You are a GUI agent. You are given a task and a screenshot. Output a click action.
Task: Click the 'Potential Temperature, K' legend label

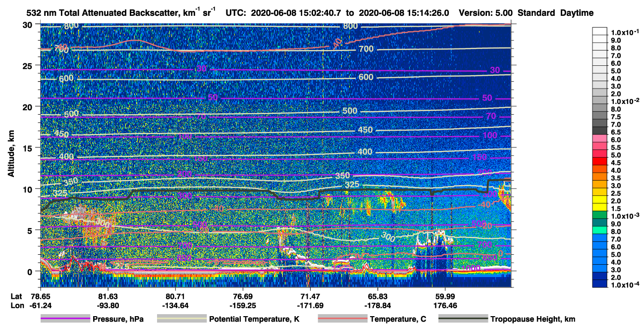(x=254, y=320)
